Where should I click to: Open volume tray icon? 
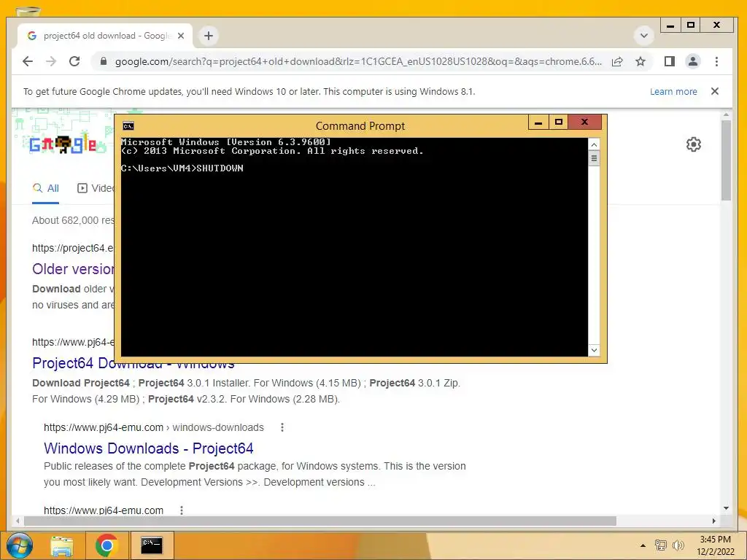678,545
